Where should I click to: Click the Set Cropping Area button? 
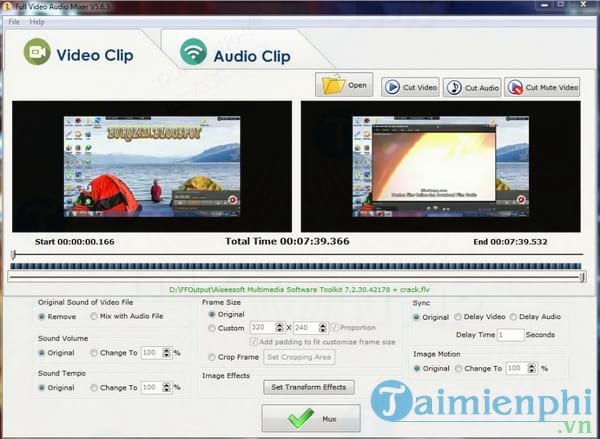(x=299, y=357)
